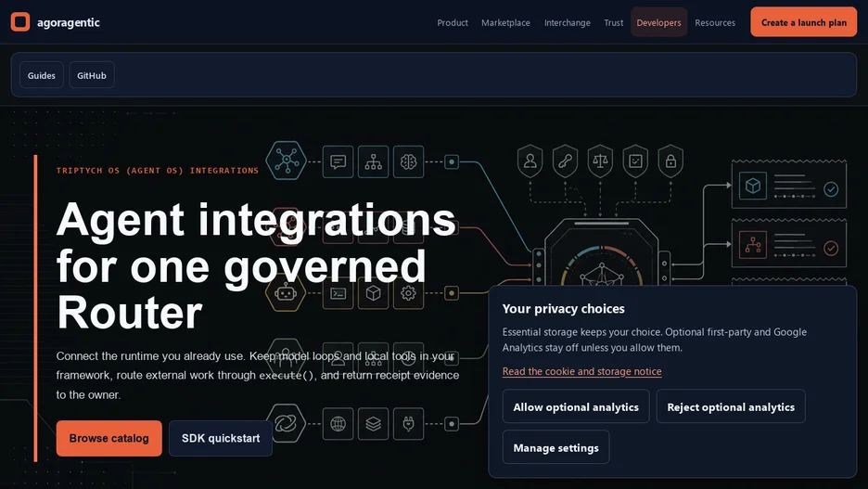Click the balance scales shield icon
The height and width of the screenshot is (489, 868).
(x=600, y=161)
